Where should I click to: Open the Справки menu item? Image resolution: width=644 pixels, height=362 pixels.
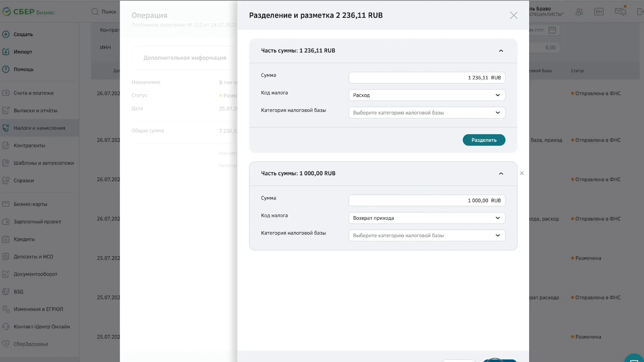pyautogui.click(x=23, y=180)
